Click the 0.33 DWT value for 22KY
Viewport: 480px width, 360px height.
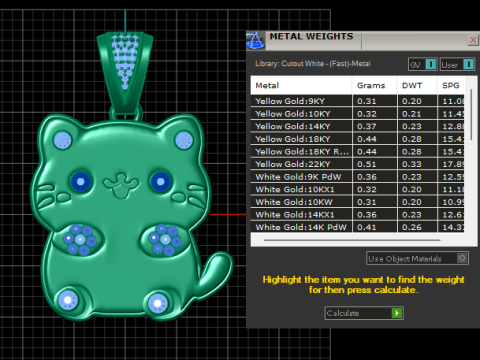point(412,164)
